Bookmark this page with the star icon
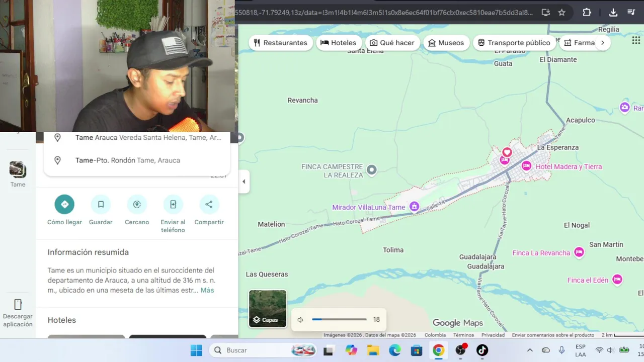 click(562, 13)
